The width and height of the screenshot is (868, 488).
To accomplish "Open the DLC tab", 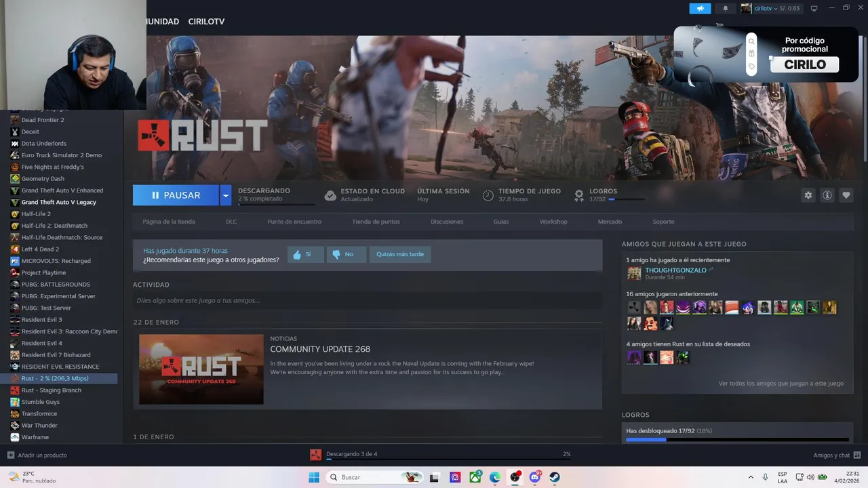I will click(x=231, y=222).
